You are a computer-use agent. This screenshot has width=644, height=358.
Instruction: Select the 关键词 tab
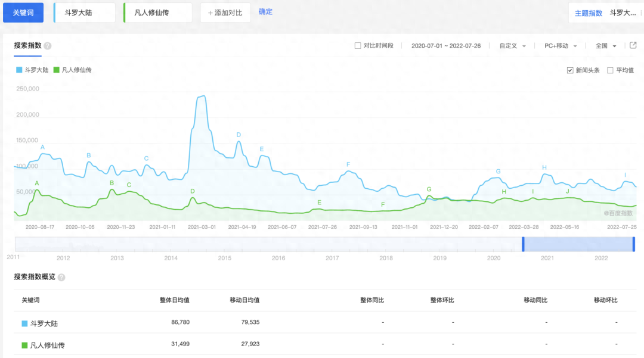23,13
